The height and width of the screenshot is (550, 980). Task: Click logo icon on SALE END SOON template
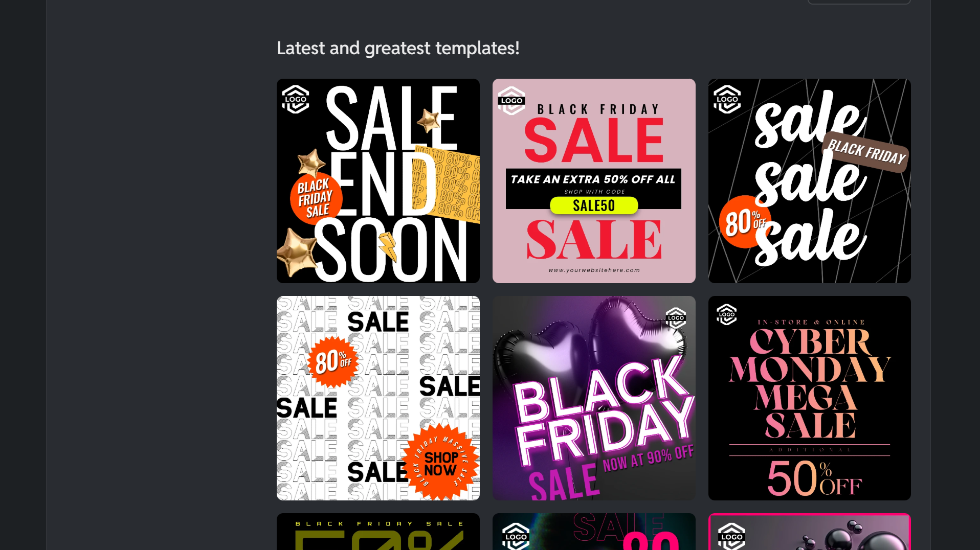[x=296, y=99]
